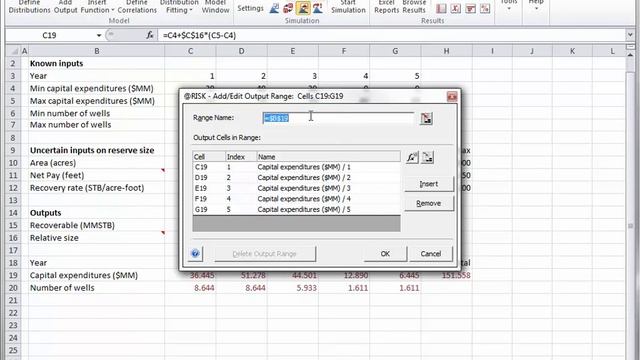Select the F19 row in Output Cells list
This screenshot has width=640, height=360.
click(296, 199)
